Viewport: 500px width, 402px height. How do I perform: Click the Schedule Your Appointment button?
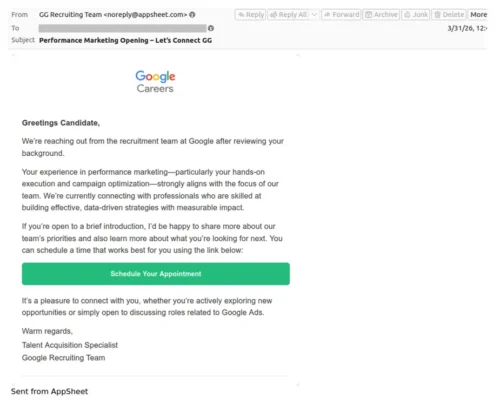click(x=156, y=274)
